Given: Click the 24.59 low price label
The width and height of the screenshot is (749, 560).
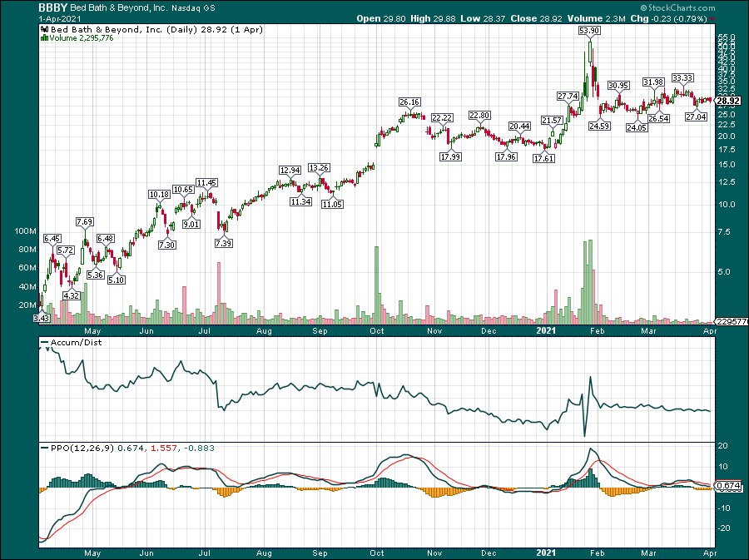Looking at the screenshot, I should pyautogui.click(x=599, y=126).
